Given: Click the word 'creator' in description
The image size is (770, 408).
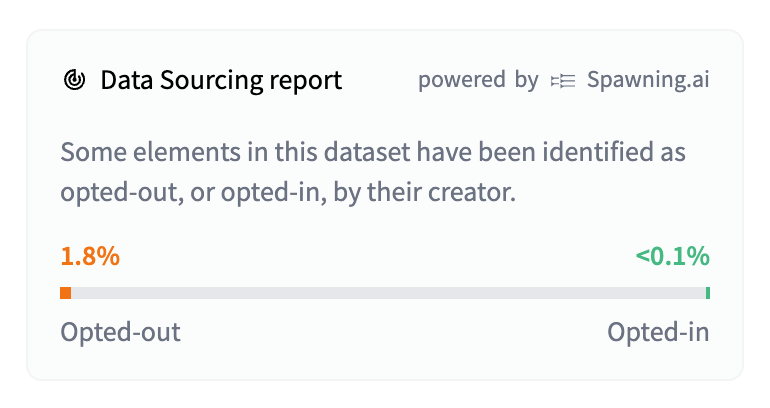Looking at the screenshot, I should (x=475, y=191).
